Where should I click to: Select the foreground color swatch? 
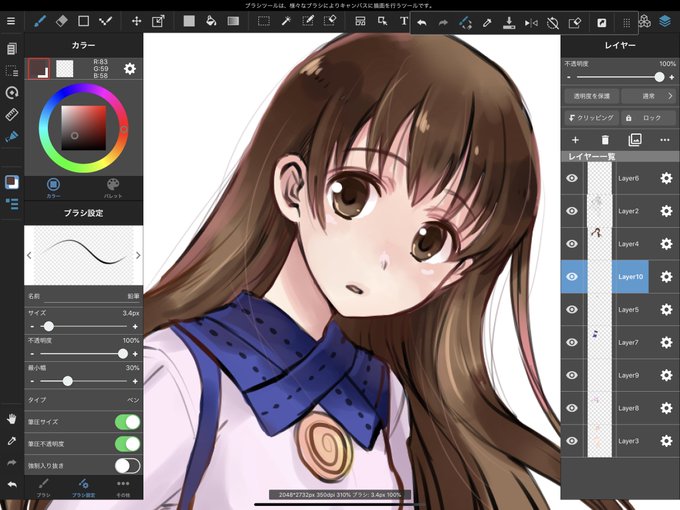pyautogui.click(x=39, y=69)
